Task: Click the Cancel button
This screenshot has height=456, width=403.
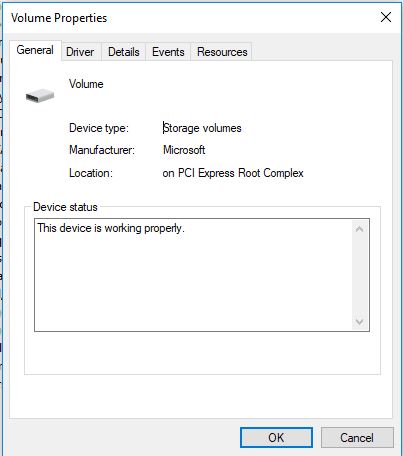Action: (x=357, y=437)
